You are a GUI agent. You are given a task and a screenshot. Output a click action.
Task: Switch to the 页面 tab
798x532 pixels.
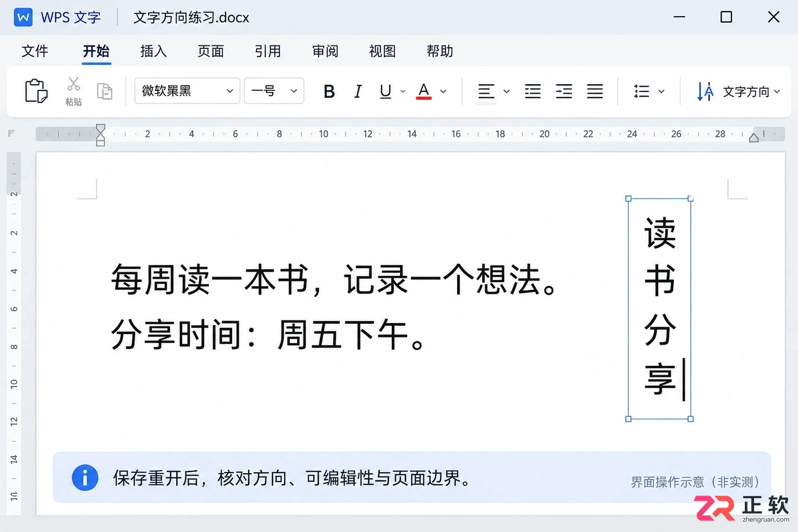tap(211, 51)
